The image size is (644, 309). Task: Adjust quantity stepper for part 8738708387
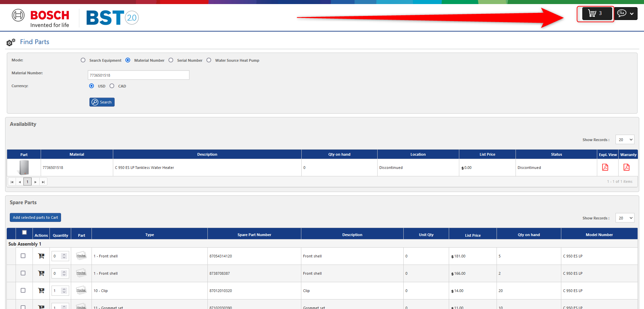64,273
